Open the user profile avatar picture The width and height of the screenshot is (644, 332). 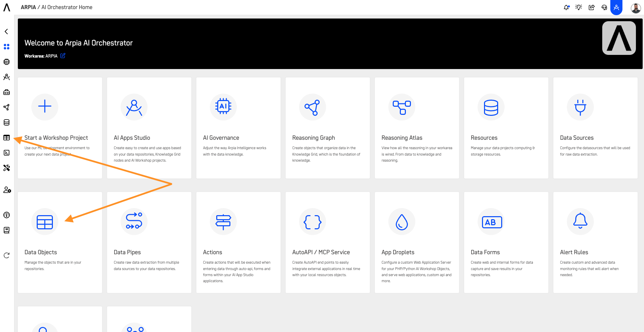click(x=636, y=8)
